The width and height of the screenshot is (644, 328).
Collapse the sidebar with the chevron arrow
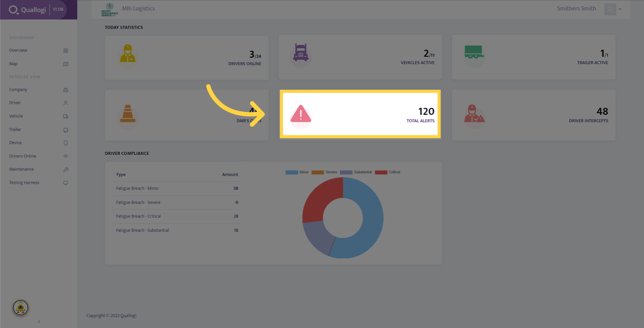39,321
